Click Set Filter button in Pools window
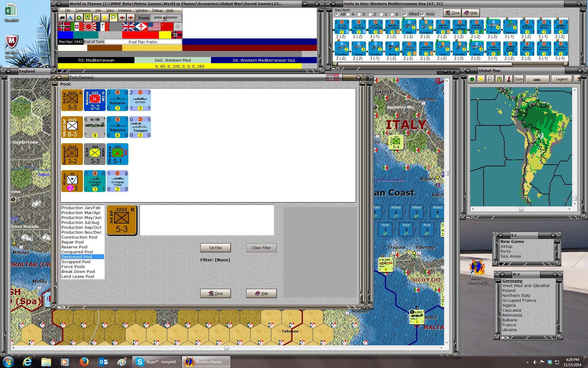 215,248
